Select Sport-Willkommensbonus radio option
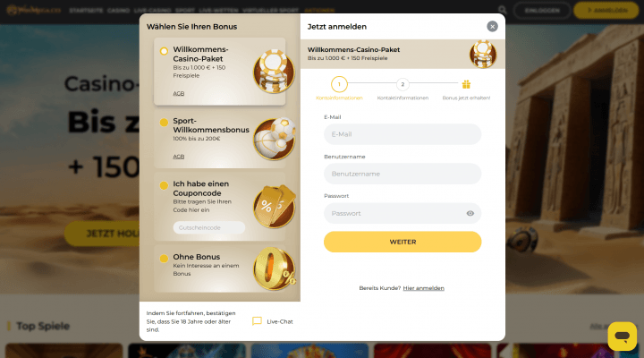The image size is (644, 358). pos(164,123)
